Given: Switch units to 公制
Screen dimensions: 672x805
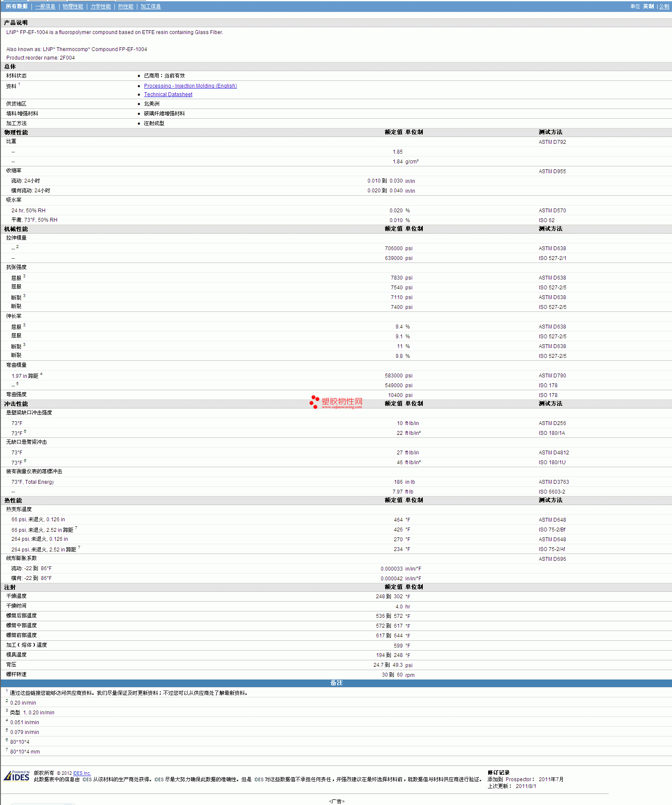Looking at the screenshot, I should pos(664,6).
